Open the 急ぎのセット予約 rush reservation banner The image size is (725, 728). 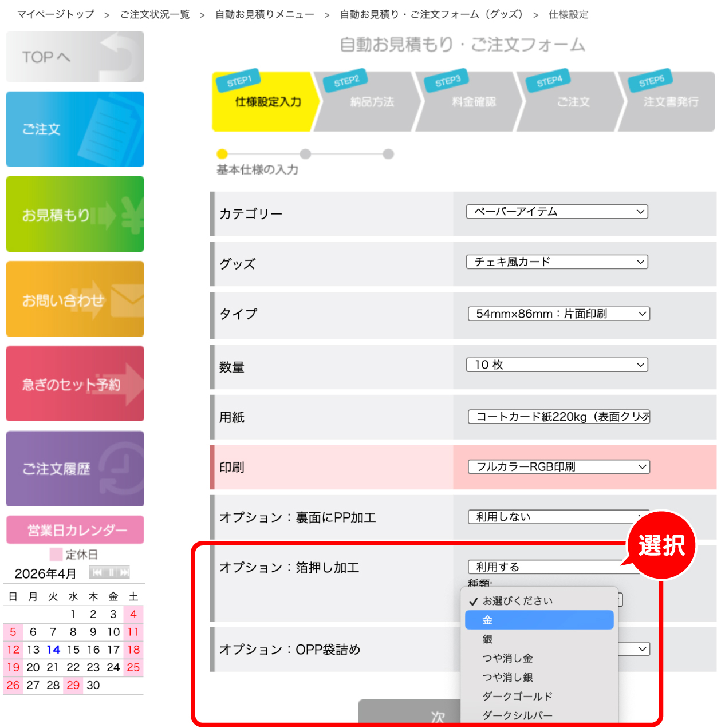point(75,383)
